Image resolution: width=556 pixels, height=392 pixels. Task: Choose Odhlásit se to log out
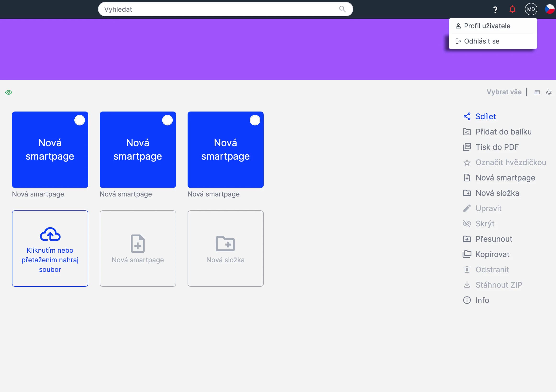click(x=481, y=41)
